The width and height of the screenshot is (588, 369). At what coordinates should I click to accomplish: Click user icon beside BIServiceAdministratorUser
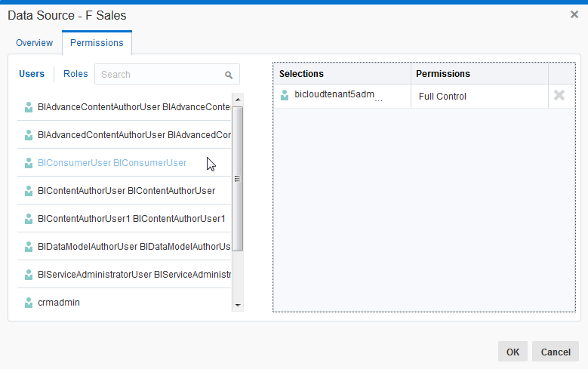tap(29, 275)
